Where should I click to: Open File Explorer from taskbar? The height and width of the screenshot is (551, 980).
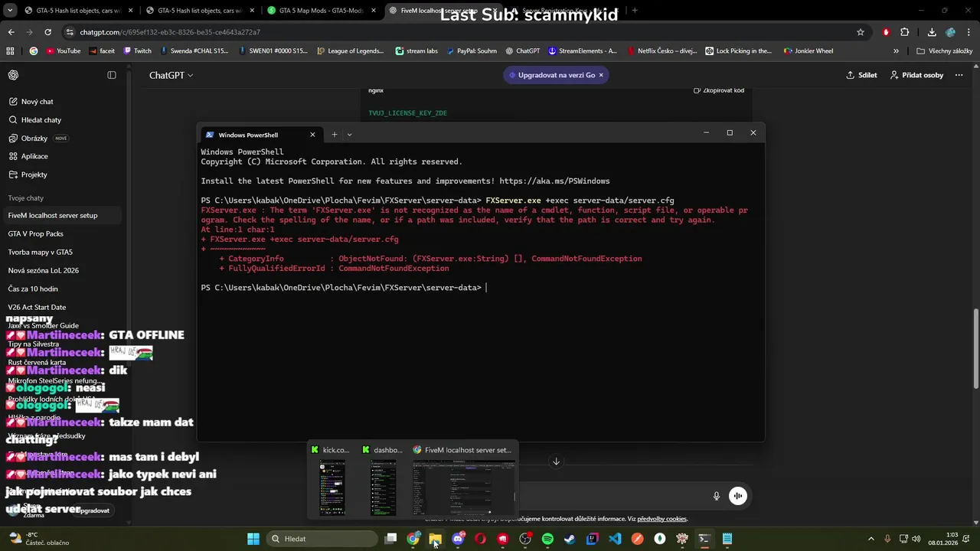coord(435,539)
